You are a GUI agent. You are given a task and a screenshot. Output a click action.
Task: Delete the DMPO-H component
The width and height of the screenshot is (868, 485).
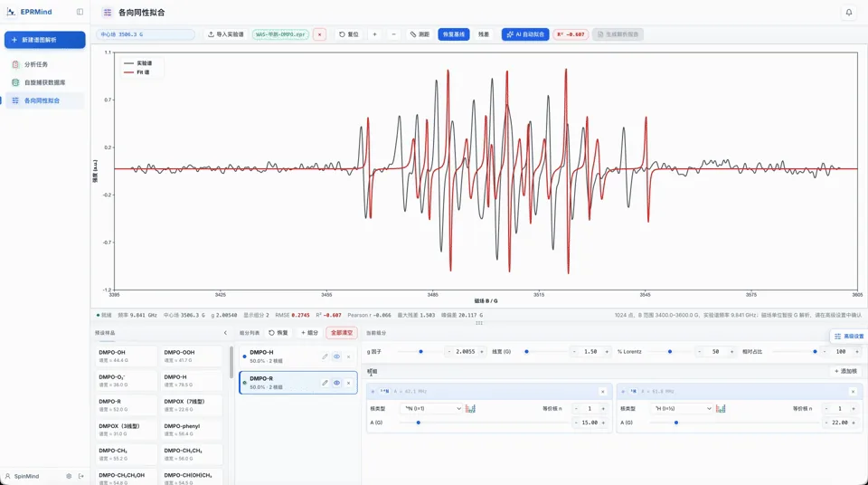[348, 357]
